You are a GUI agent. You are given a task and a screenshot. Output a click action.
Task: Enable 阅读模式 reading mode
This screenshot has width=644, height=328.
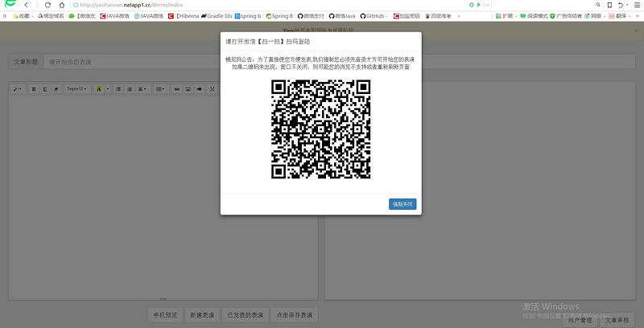pyautogui.click(x=534, y=16)
